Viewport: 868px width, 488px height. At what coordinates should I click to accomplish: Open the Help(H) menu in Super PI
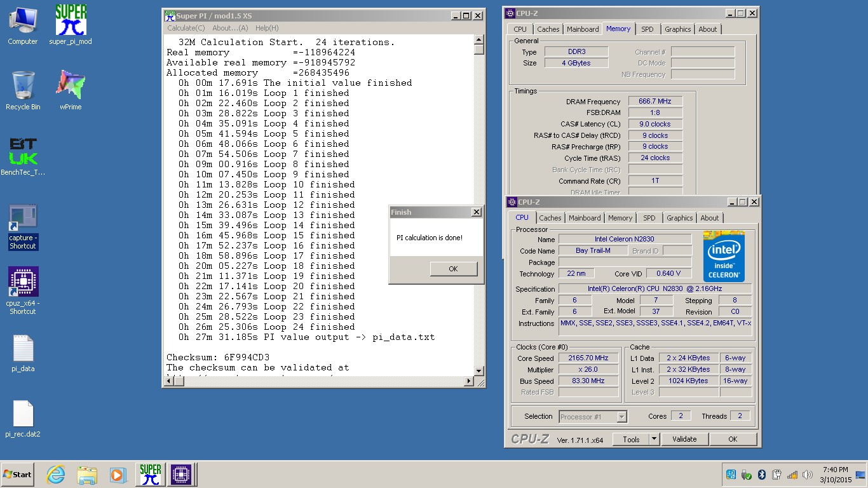click(x=267, y=28)
